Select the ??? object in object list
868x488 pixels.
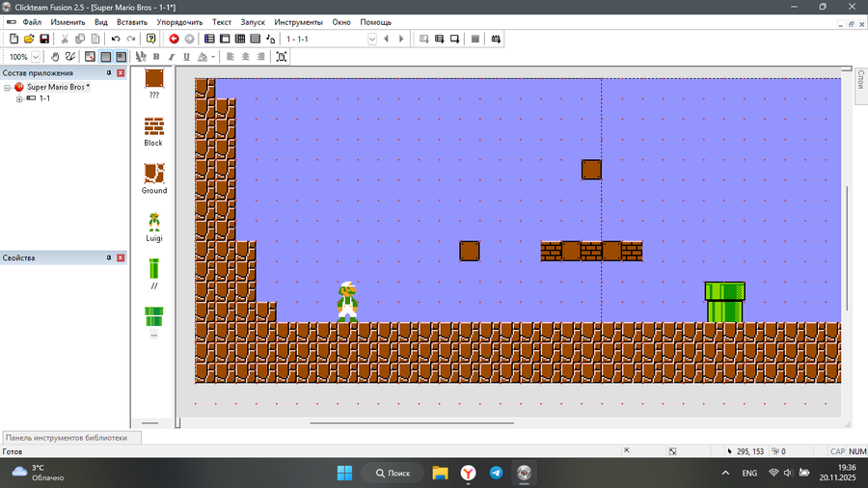click(x=154, y=83)
